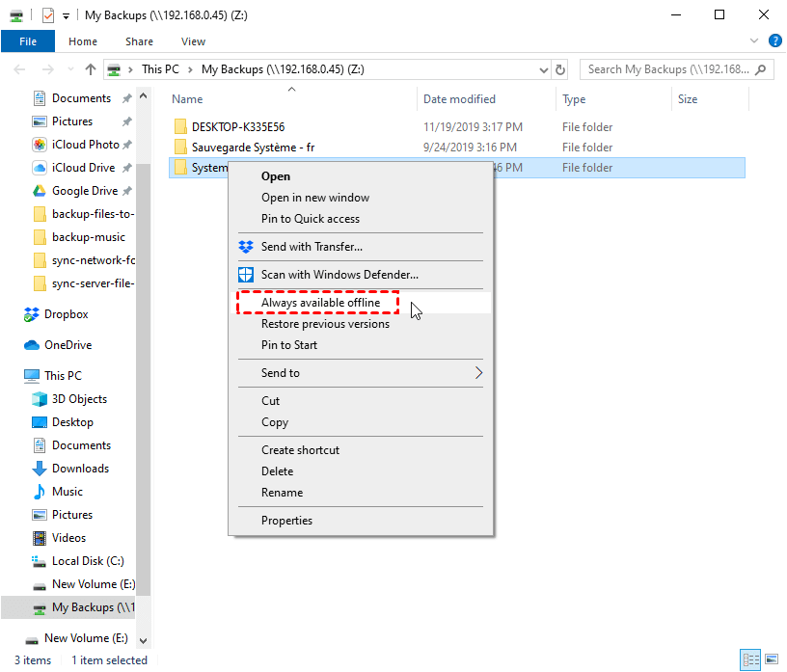
Task: Switch to details view layout
Action: (x=750, y=660)
